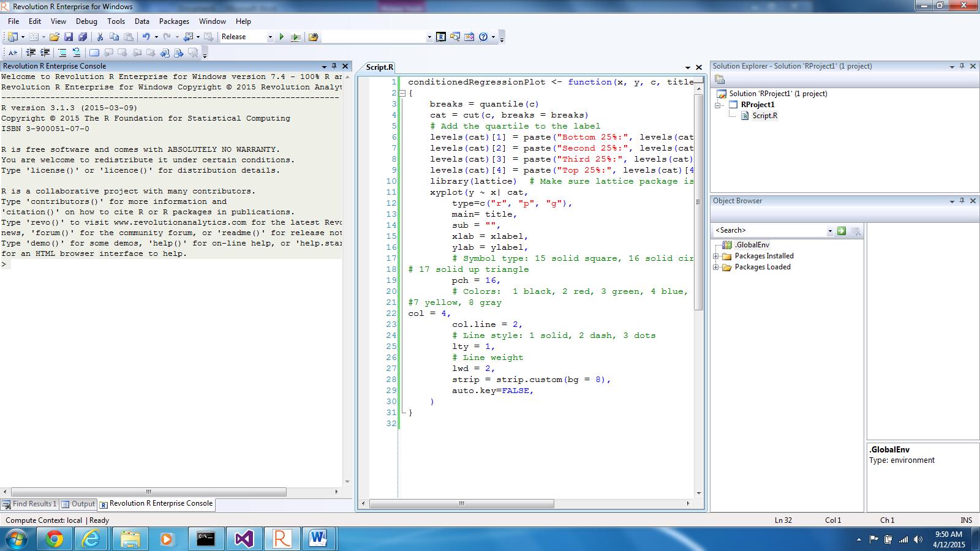Click the console horizontal scrollbar thumb

pos(148,492)
